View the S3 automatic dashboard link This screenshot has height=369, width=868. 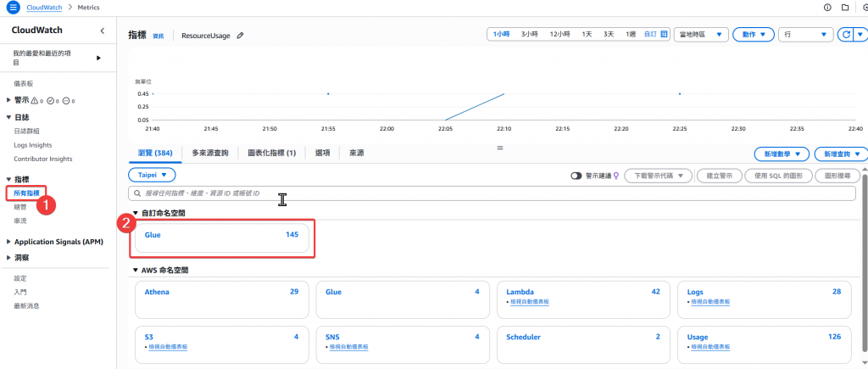coord(169,347)
